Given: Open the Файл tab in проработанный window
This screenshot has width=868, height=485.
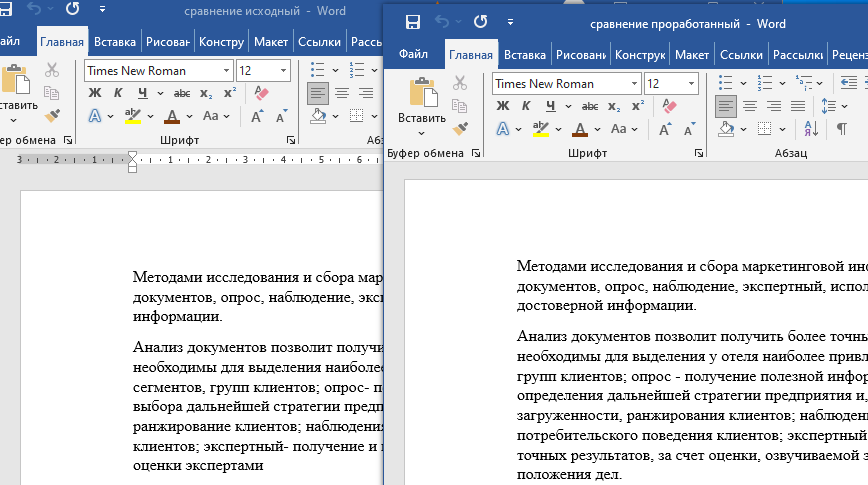Looking at the screenshot, I should click(414, 54).
